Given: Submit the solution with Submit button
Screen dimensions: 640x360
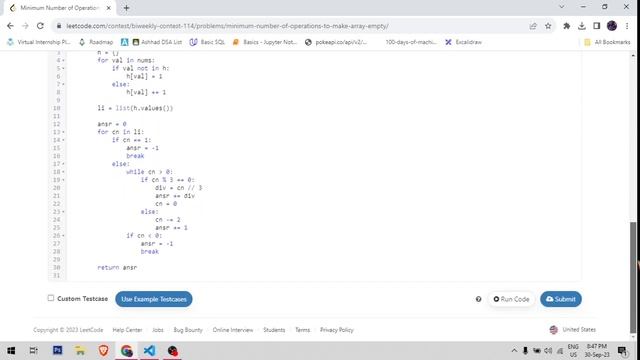Looking at the screenshot, I should pyautogui.click(x=561, y=299).
